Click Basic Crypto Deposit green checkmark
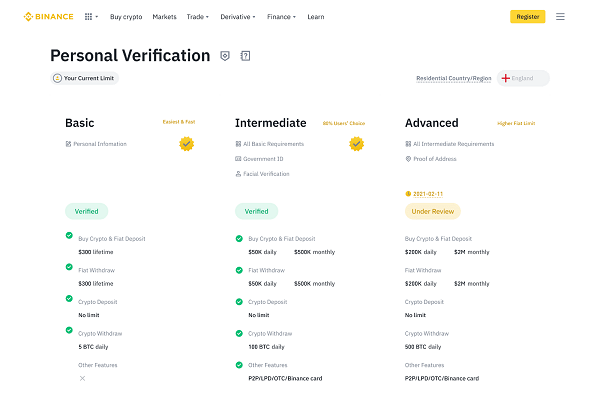The width and height of the screenshot is (600, 399). [69, 298]
